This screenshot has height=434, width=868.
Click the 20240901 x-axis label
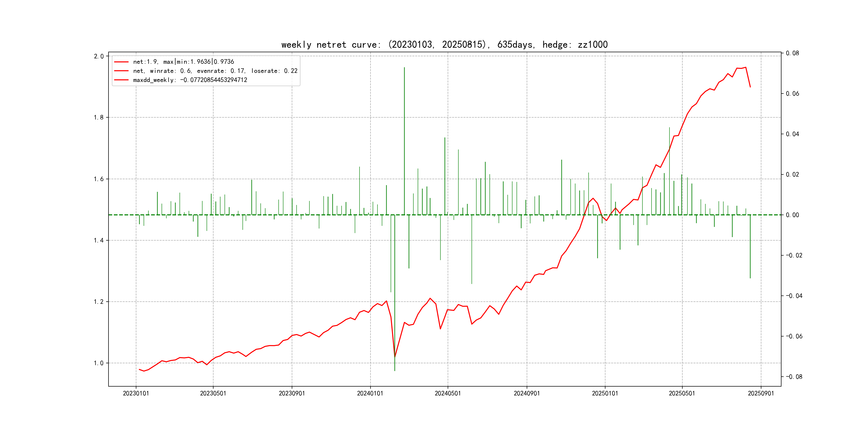526,393
